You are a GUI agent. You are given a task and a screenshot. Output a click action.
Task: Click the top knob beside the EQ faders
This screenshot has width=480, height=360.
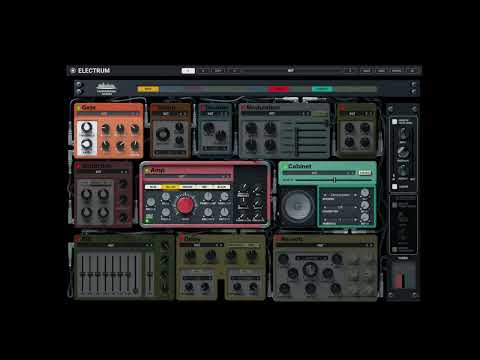click(x=165, y=246)
